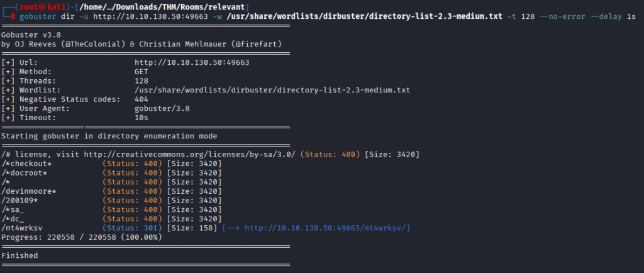Click the Finished status line

click(x=19, y=255)
